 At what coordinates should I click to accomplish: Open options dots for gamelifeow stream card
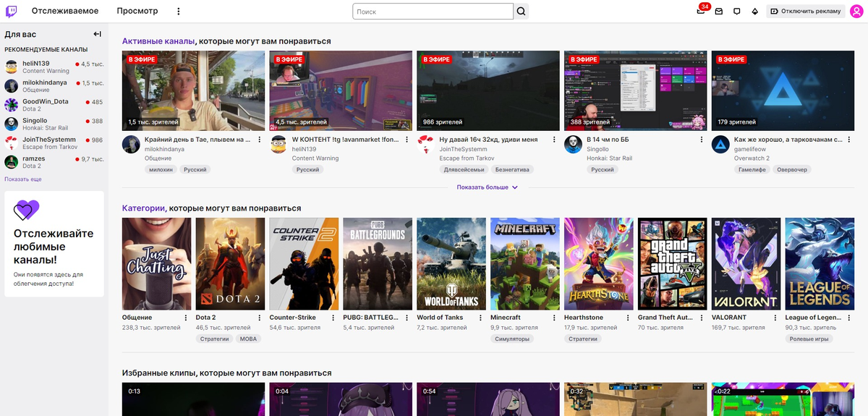[850, 140]
